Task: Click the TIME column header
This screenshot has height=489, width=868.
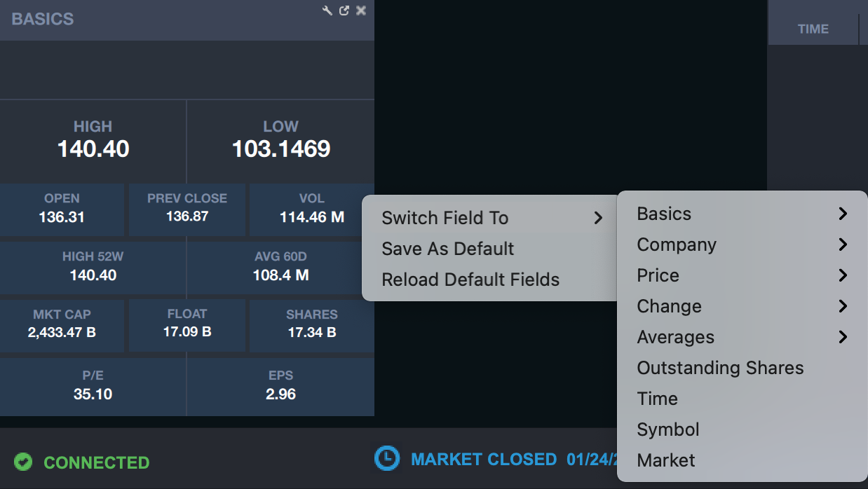Action: pyautogui.click(x=813, y=29)
